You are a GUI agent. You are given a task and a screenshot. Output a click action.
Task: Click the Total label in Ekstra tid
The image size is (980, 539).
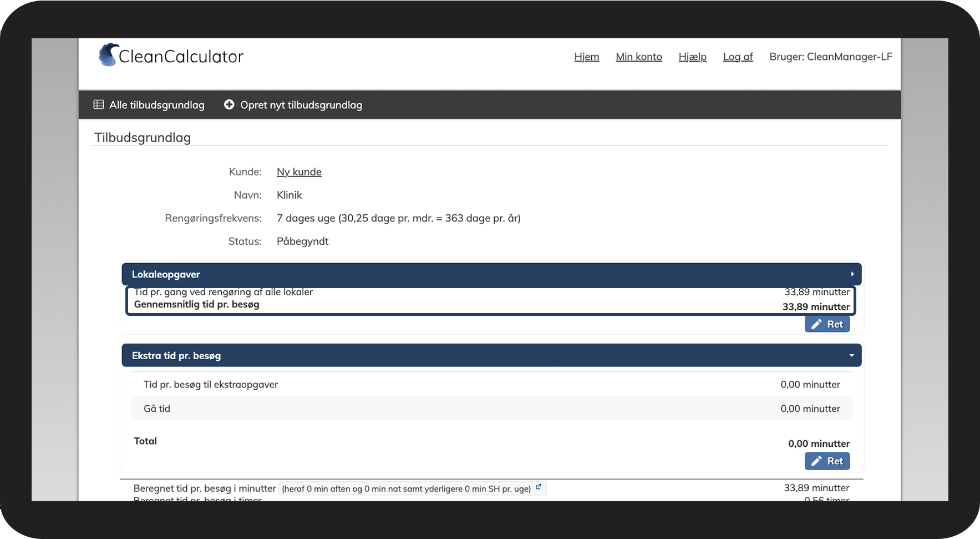tap(145, 441)
